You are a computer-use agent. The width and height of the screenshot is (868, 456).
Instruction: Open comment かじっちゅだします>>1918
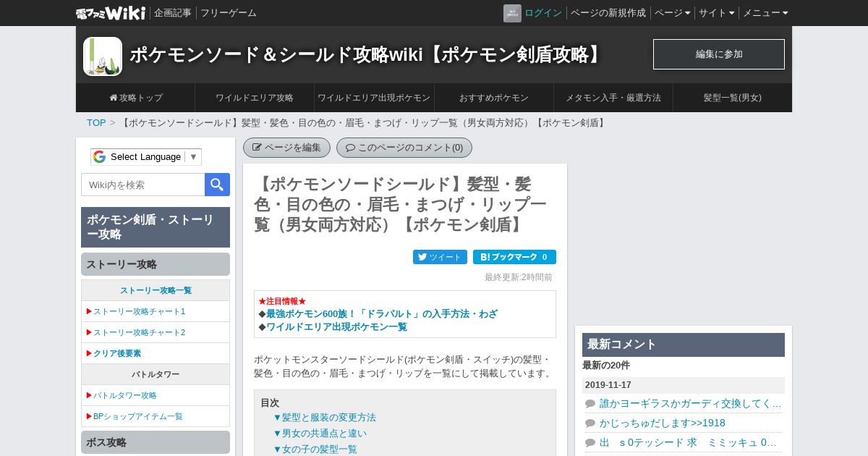pos(663,423)
